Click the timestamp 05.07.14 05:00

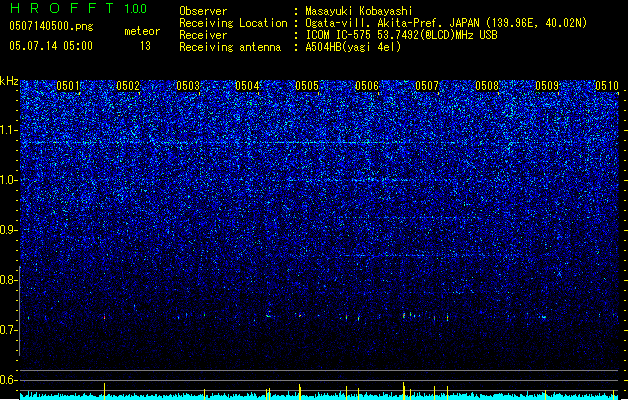click(x=51, y=46)
